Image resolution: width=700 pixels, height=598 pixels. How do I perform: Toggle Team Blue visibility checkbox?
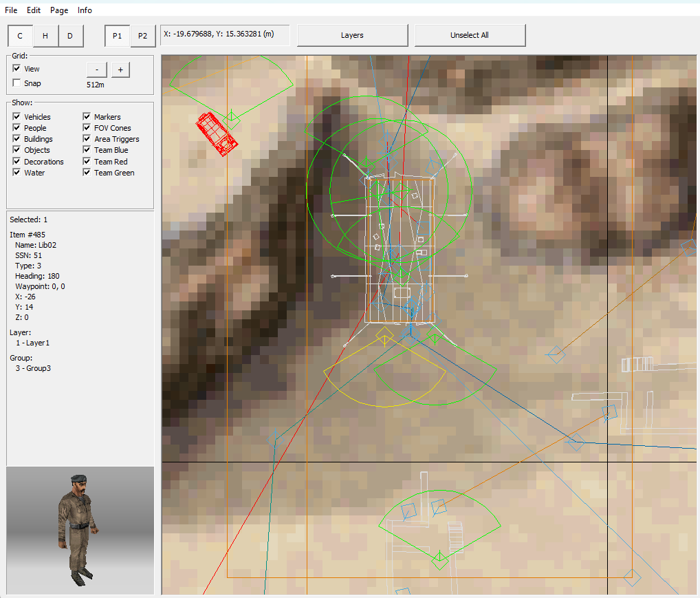87,150
